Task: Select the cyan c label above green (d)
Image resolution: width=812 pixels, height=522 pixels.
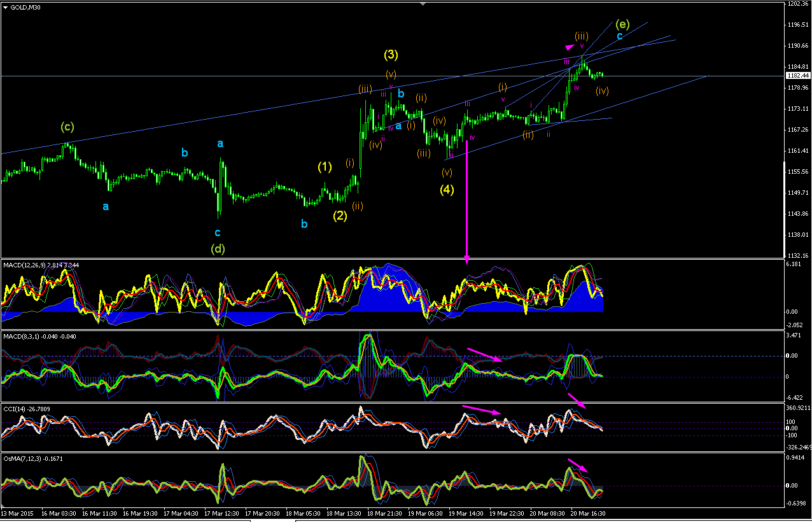Action: click(218, 233)
